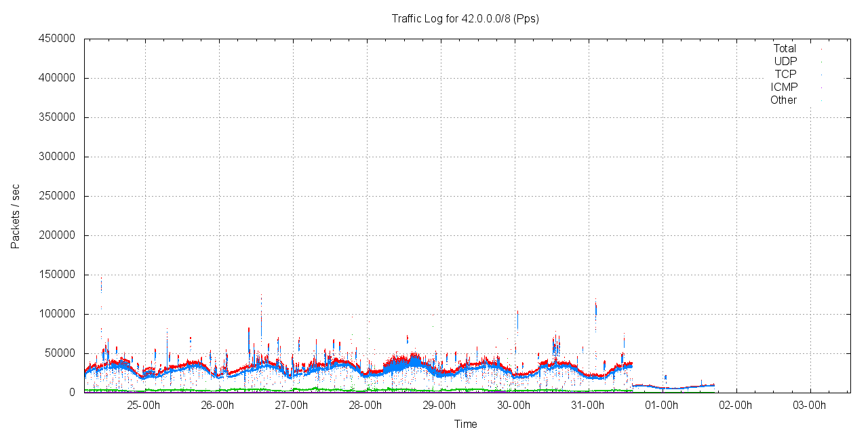
Task: Click the 31-00h time tick label
Action: pos(587,406)
